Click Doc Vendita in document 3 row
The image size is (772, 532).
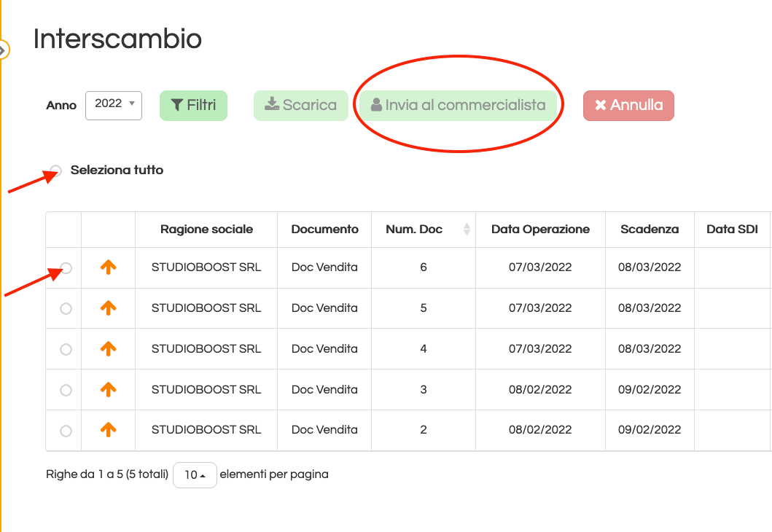coord(324,390)
